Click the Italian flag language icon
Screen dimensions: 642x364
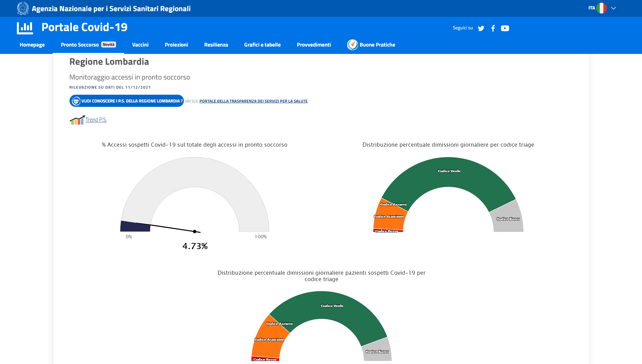coord(602,8)
